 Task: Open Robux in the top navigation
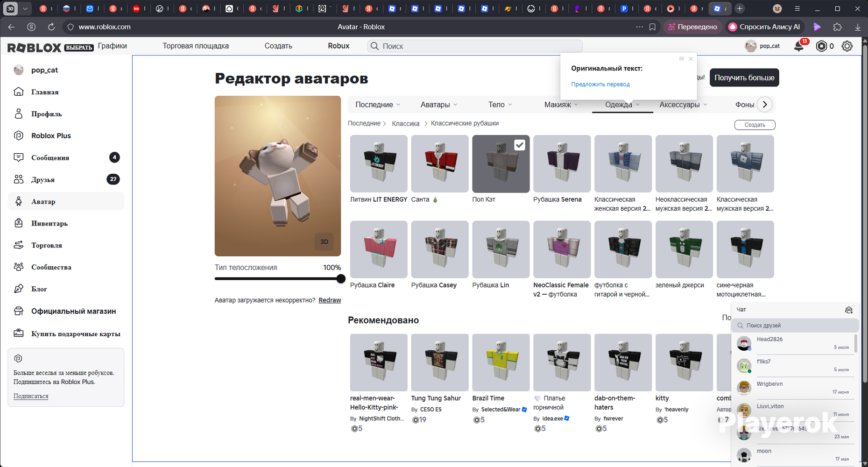[339, 46]
